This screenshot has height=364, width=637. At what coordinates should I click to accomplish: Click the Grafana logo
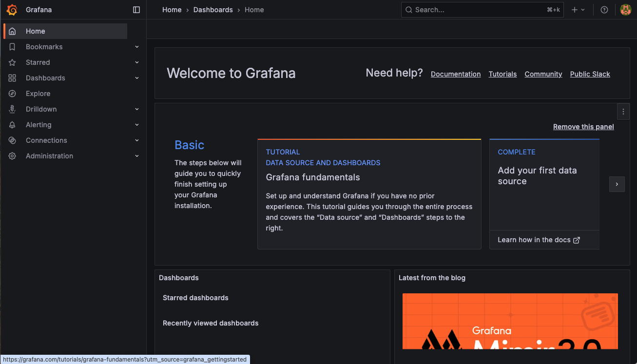12,9
